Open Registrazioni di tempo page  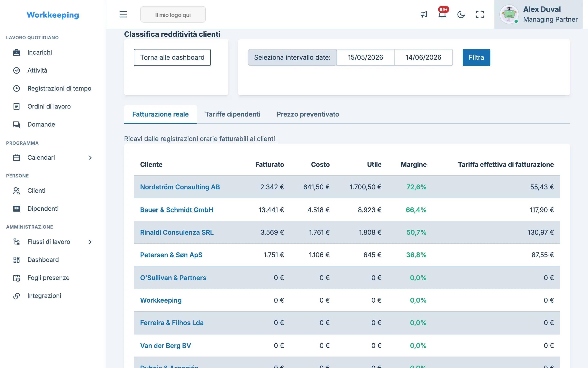[x=59, y=88]
